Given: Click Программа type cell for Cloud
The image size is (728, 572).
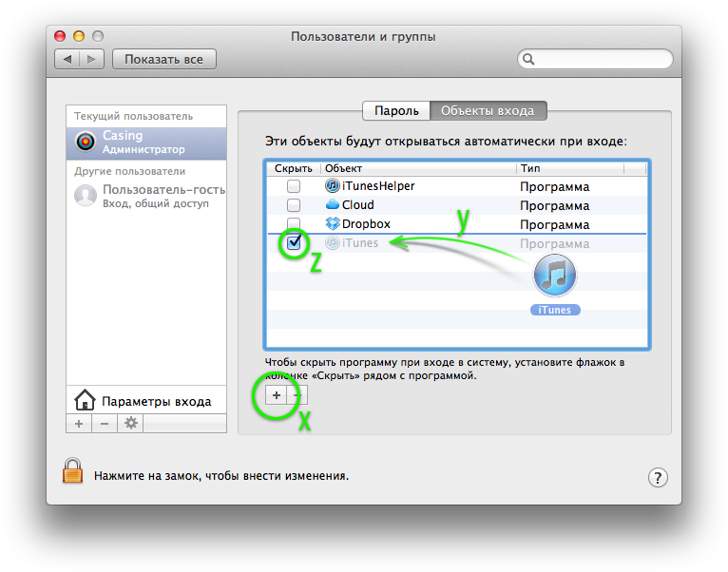Looking at the screenshot, I should click(554, 205).
